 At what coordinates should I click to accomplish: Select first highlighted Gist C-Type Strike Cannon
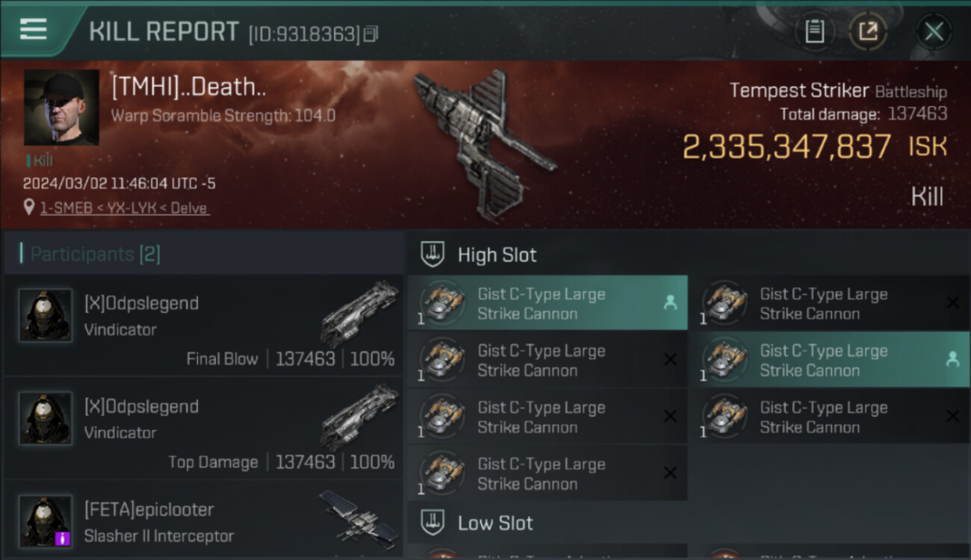[547, 303]
